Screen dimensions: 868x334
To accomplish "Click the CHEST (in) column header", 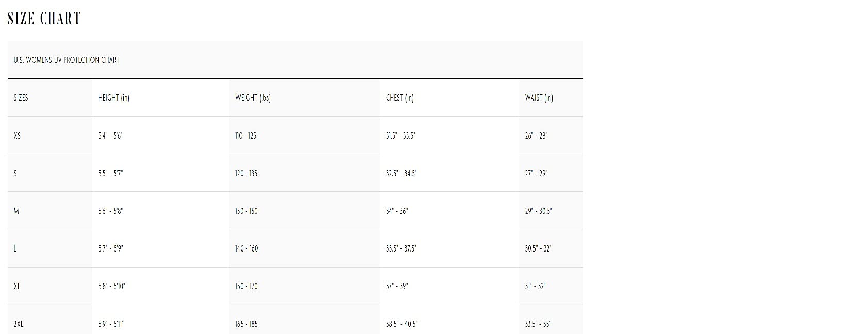I will (399, 97).
